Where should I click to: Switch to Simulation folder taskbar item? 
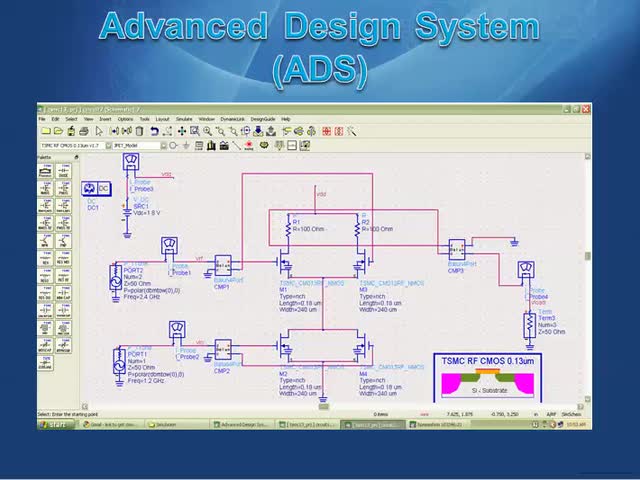click(x=176, y=425)
